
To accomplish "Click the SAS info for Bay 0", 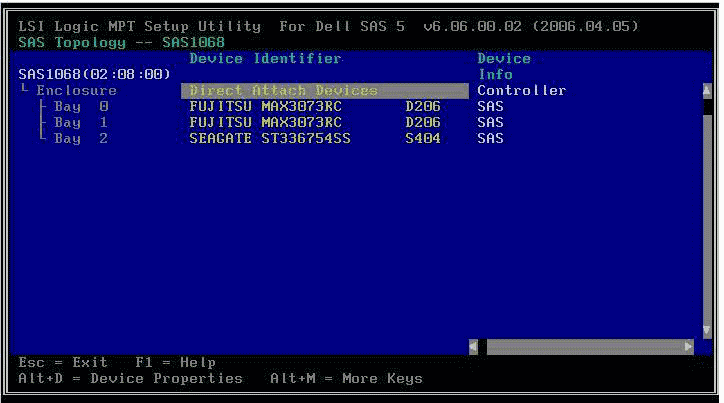I will tap(490, 107).
